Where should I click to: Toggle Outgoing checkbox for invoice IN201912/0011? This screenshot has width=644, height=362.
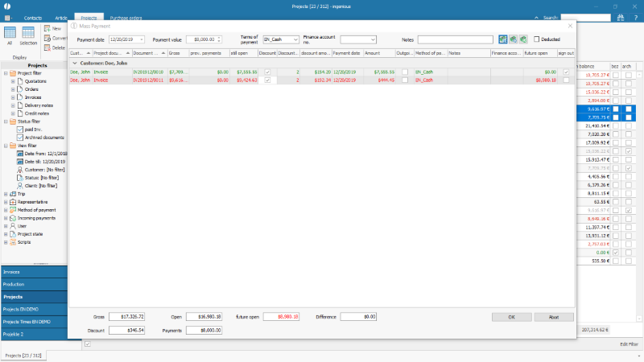[405, 80]
